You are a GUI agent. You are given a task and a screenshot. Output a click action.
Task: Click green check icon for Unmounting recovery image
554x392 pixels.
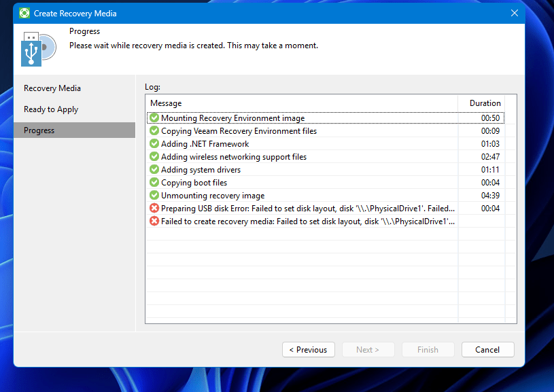[x=154, y=196]
